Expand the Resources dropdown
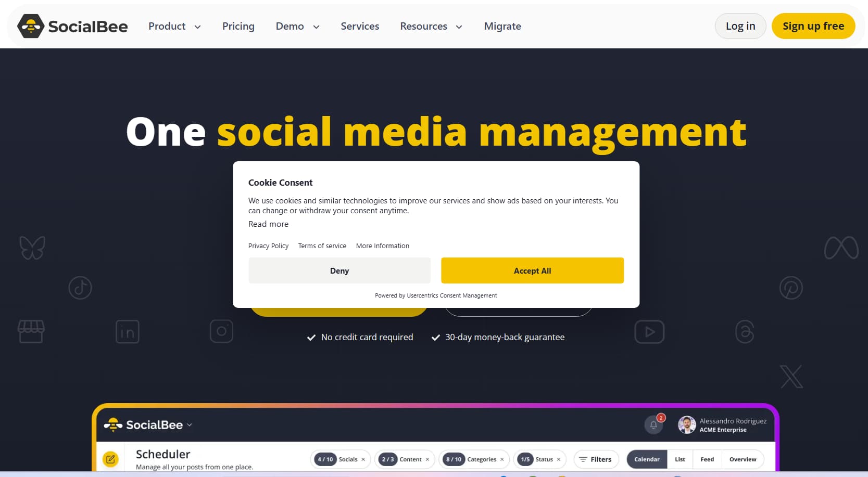This screenshot has width=868, height=477. [431, 26]
